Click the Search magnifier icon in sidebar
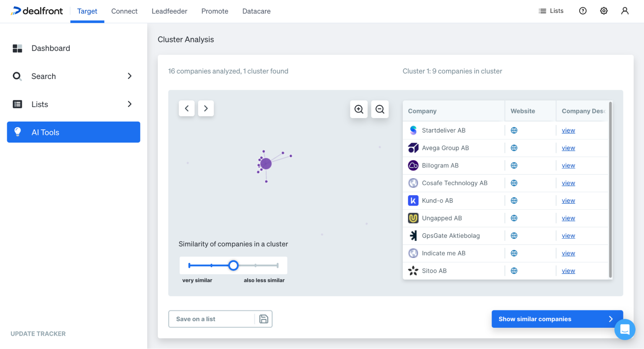Viewport: 644px width, 349px height. (x=17, y=76)
